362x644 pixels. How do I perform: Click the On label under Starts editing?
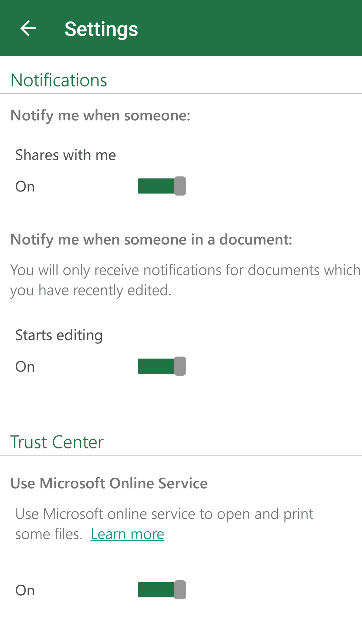tap(25, 367)
